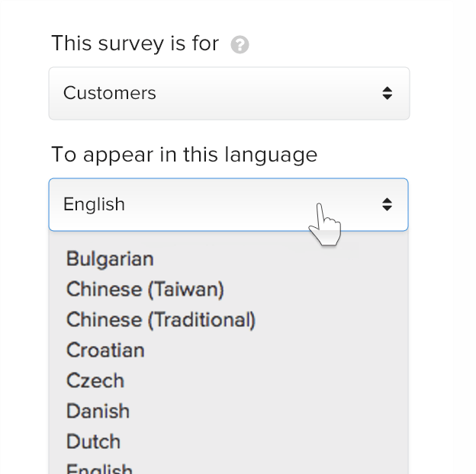The width and height of the screenshot is (476, 474).
Task: Choose Chinese (Taiwan) option
Action: [x=145, y=290]
